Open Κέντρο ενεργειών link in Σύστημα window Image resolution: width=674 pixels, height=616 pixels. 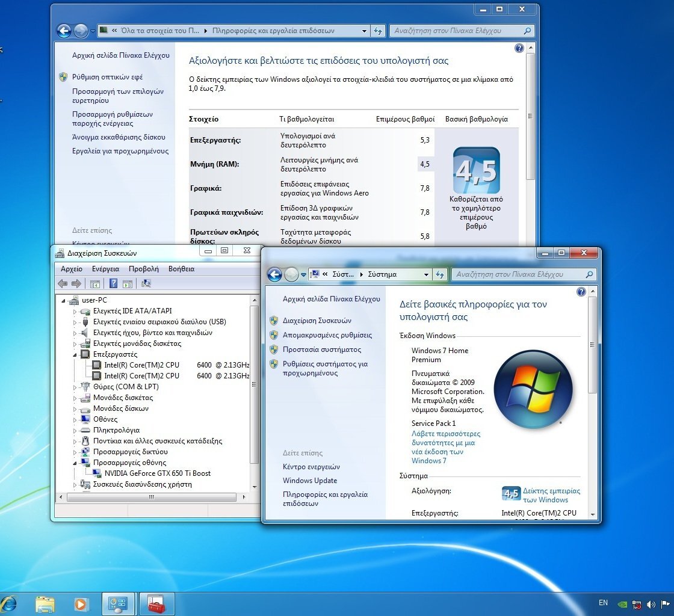coord(311,467)
